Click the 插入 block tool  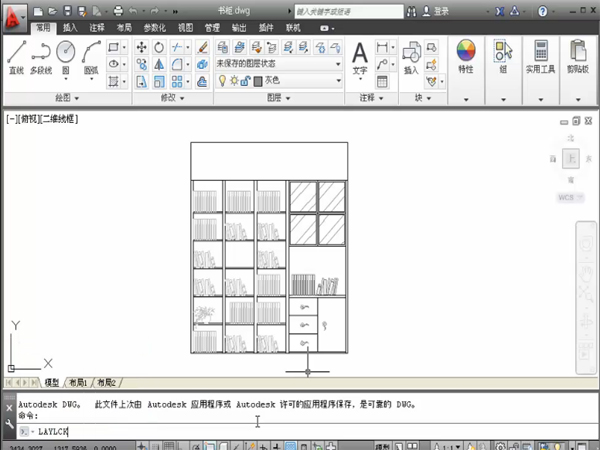[411, 57]
